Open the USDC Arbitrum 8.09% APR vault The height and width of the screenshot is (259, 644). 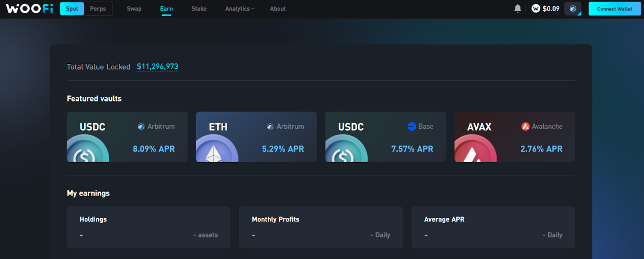click(127, 137)
